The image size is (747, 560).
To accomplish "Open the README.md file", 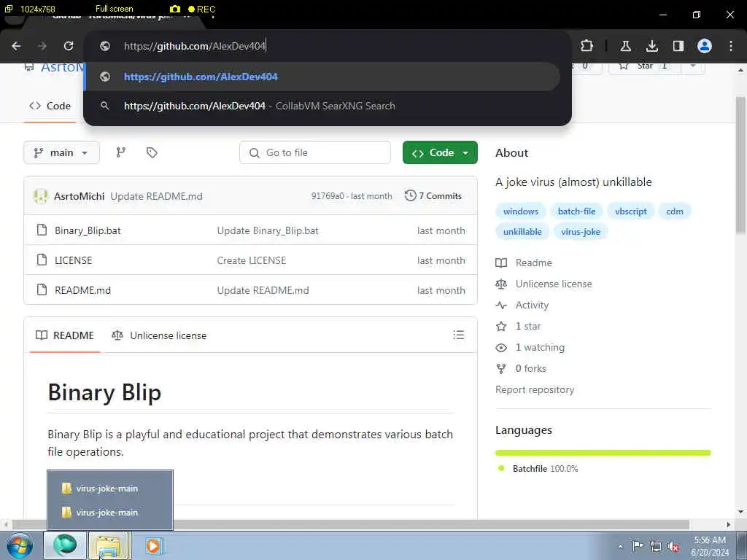I will pos(83,290).
